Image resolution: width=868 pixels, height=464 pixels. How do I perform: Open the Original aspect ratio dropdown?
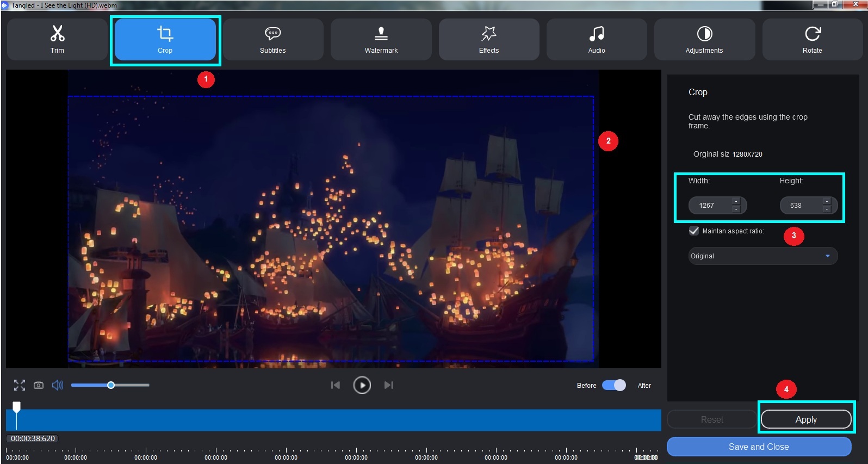click(763, 256)
